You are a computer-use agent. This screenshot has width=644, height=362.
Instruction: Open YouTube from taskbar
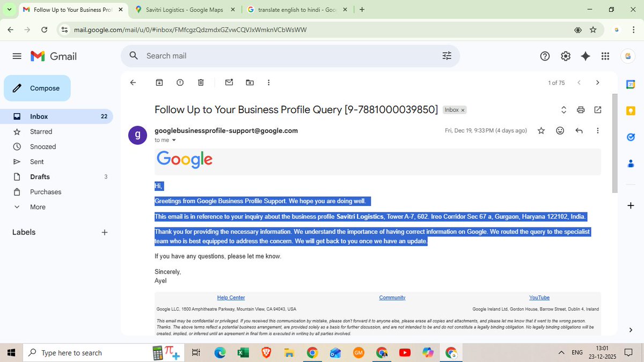click(405, 352)
